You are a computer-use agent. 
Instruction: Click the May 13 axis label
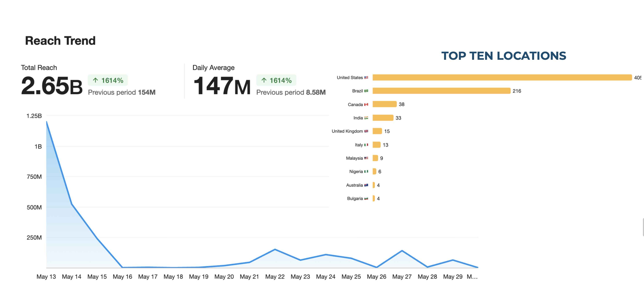[46, 277]
